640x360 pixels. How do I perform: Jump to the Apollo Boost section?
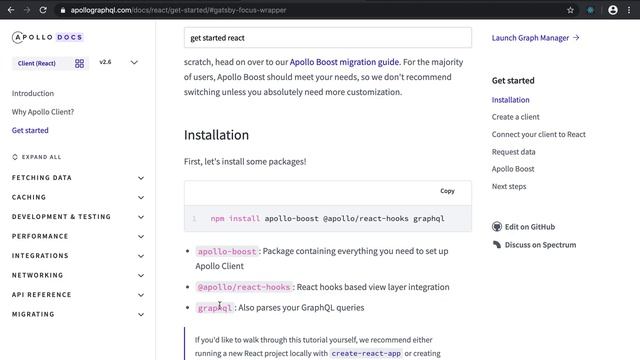513,169
